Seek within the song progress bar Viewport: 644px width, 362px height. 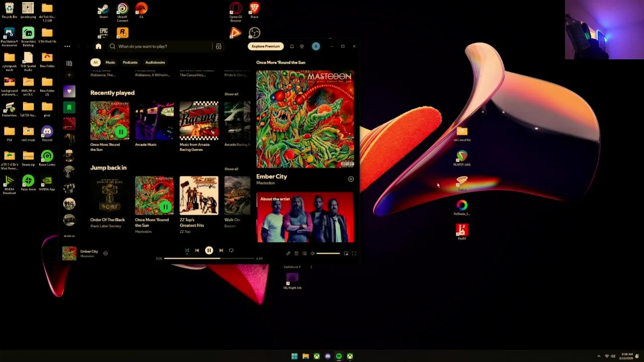point(209,258)
